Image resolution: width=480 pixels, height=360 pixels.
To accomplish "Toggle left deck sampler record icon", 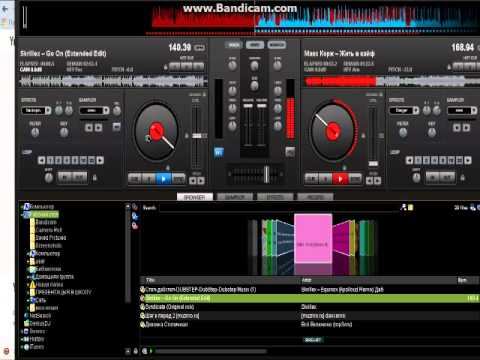I will coord(116,127).
